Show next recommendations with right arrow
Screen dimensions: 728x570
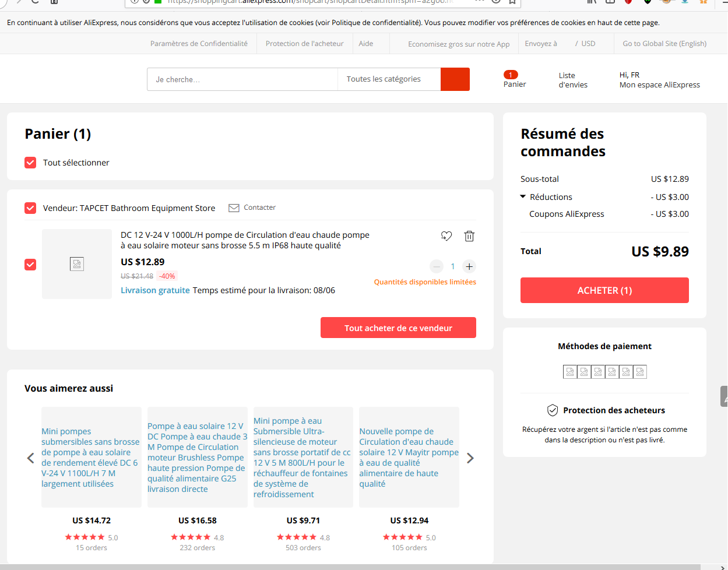tap(470, 458)
